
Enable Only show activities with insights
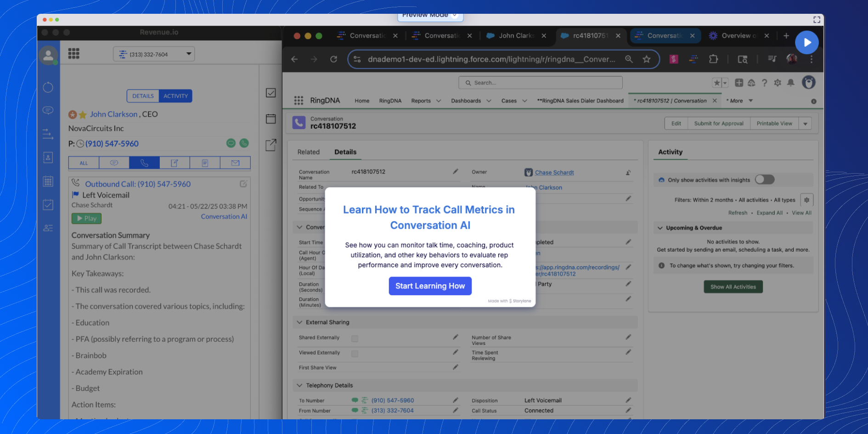tap(764, 180)
